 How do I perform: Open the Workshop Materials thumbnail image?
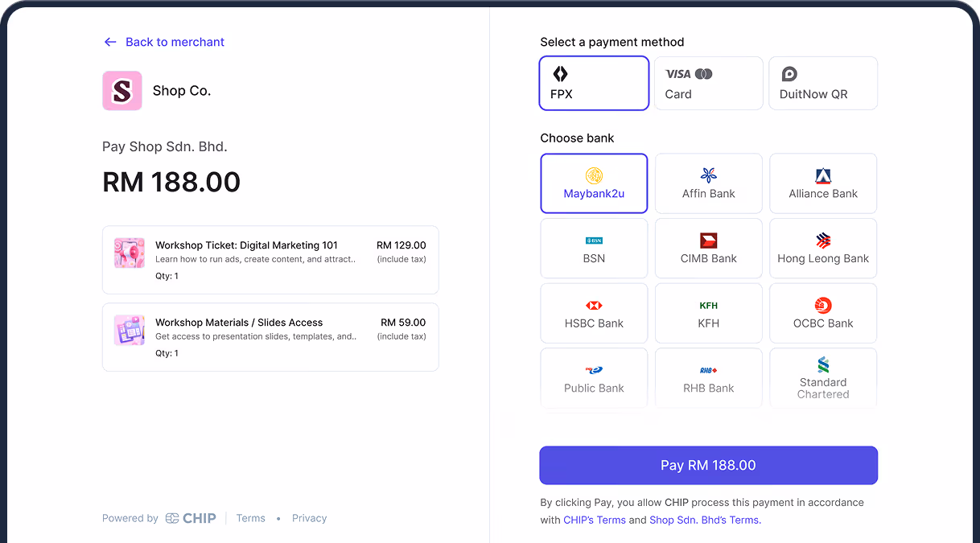[130, 330]
